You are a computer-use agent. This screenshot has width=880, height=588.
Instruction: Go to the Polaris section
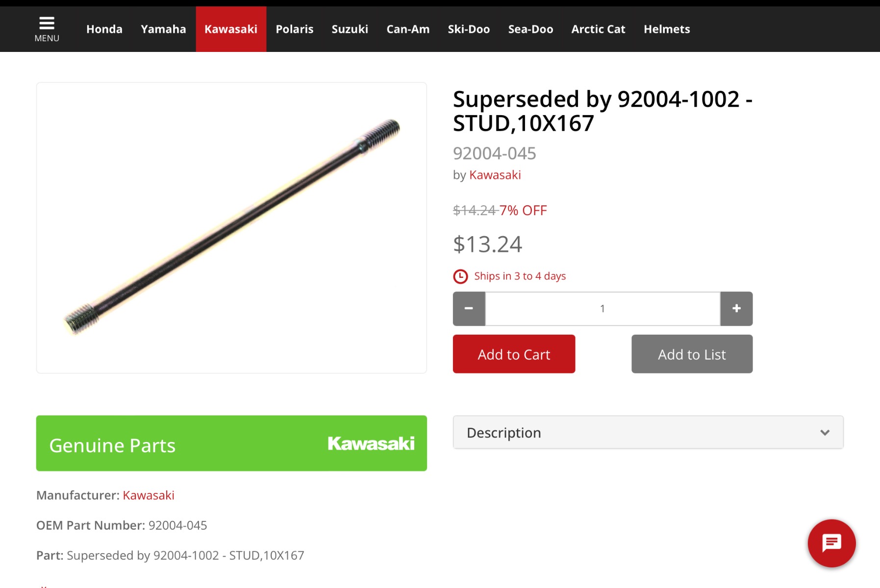pyautogui.click(x=295, y=29)
